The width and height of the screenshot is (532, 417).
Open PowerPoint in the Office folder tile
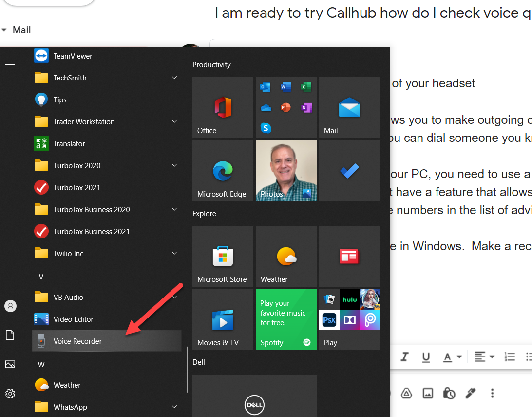pos(285,108)
